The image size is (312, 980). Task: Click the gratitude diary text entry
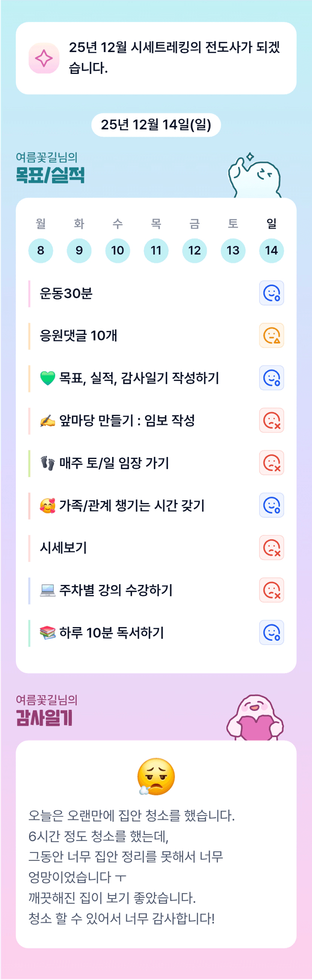click(x=131, y=867)
